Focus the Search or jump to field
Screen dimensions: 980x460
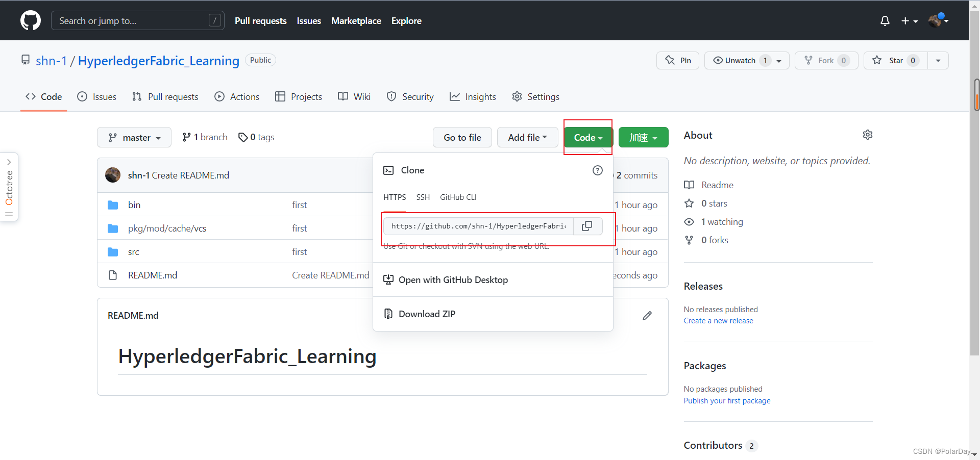coord(138,20)
